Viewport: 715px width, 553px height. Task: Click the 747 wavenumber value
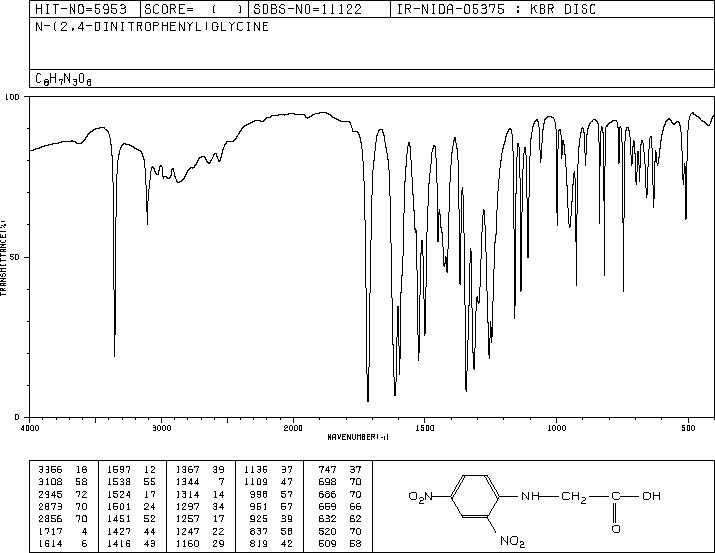point(327,470)
